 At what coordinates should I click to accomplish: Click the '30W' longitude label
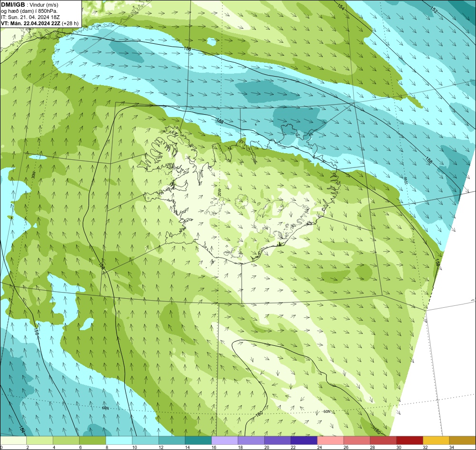(x=33, y=175)
